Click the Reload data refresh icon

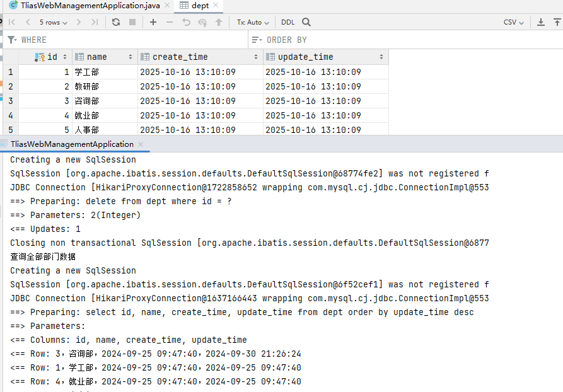pos(116,22)
